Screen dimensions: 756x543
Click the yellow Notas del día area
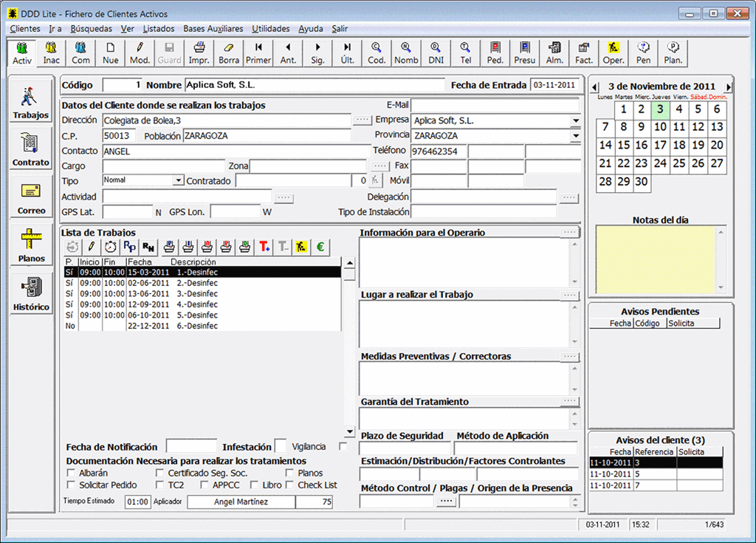(656, 260)
